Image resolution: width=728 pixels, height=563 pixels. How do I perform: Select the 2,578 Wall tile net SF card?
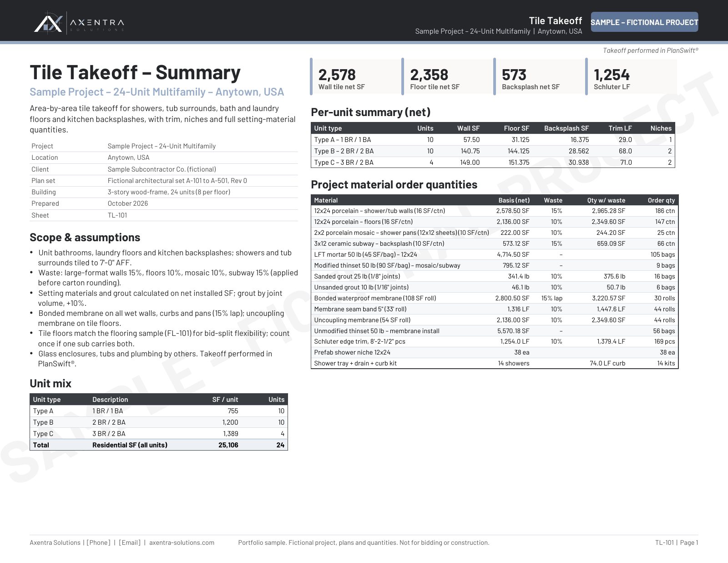tap(355, 77)
